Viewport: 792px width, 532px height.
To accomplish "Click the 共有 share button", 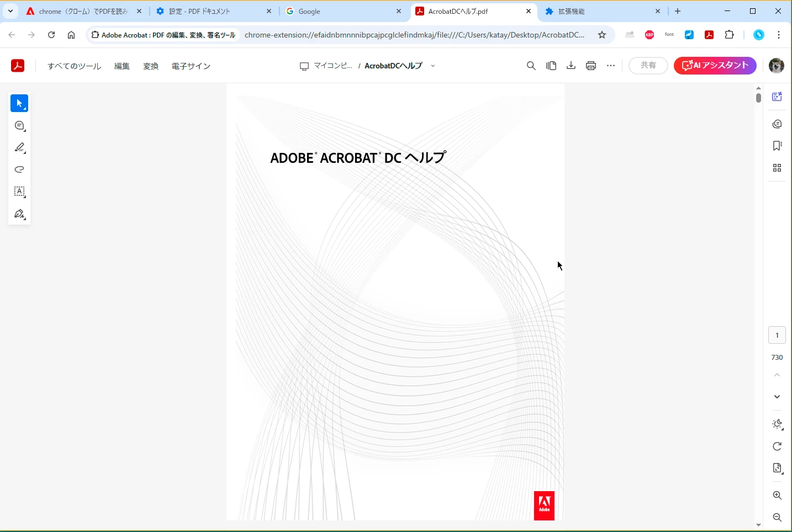I will (x=648, y=65).
